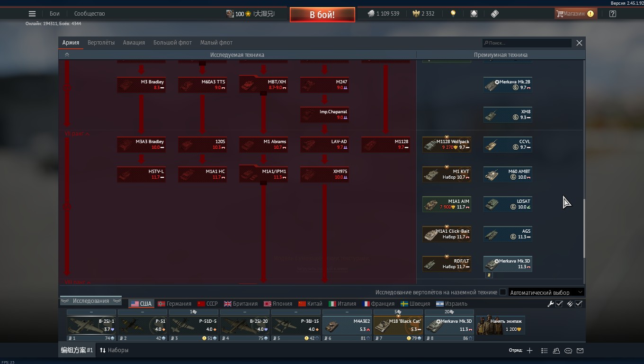Click the striped icon beside the wrench checkbox
The width and height of the screenshot is (644, 364).
coord(570,304)
